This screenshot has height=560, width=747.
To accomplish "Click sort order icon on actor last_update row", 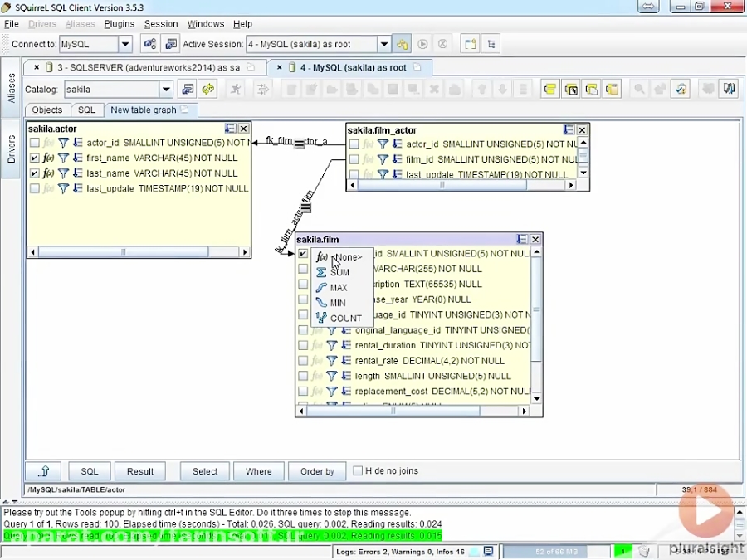I will click(x=78, y=188).
